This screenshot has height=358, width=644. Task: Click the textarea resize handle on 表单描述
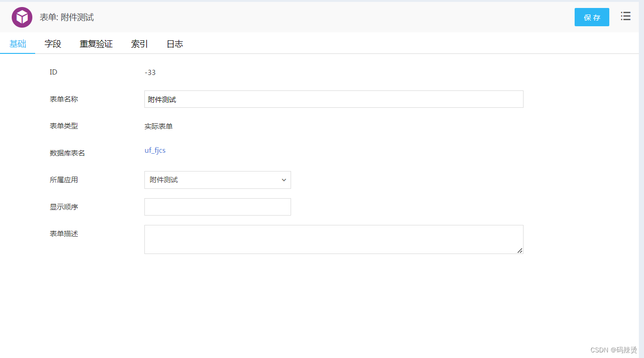520,251
